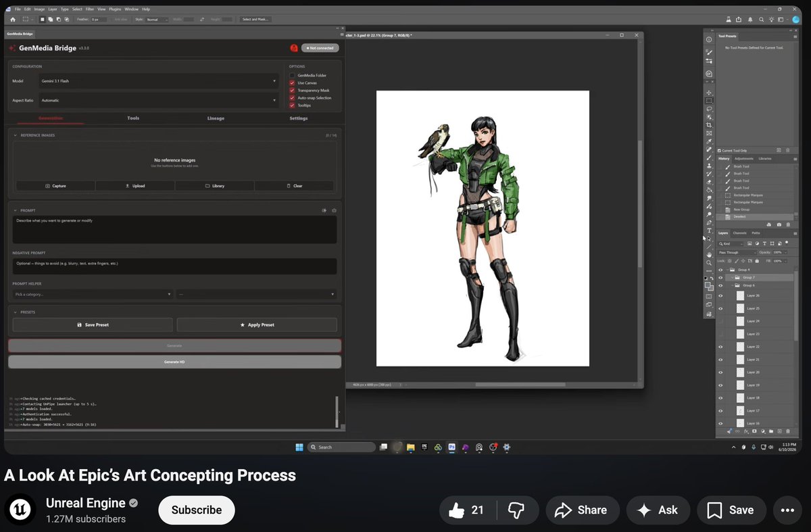
Task: Select the Eraser tool
Action: click(x=709, y=181)
